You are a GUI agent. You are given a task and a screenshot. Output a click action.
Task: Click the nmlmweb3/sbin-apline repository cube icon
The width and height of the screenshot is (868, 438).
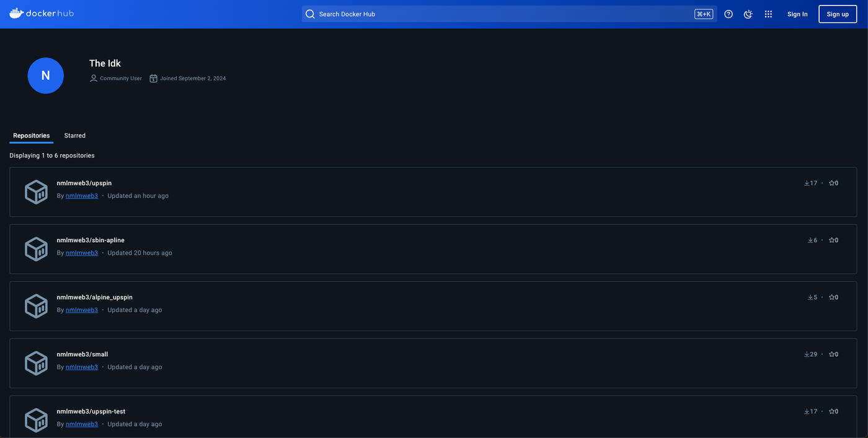click(36, 249)
